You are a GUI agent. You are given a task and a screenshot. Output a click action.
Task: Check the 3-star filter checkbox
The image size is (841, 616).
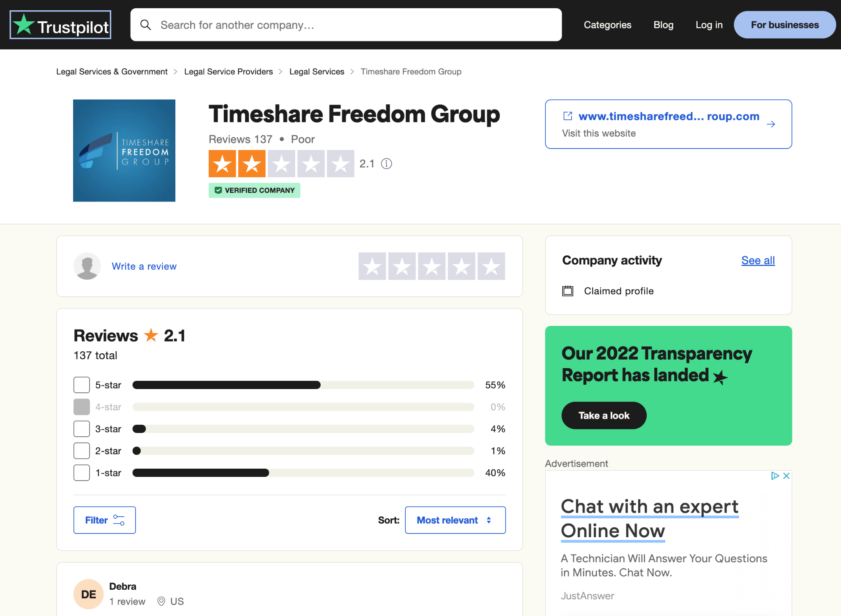82,429
